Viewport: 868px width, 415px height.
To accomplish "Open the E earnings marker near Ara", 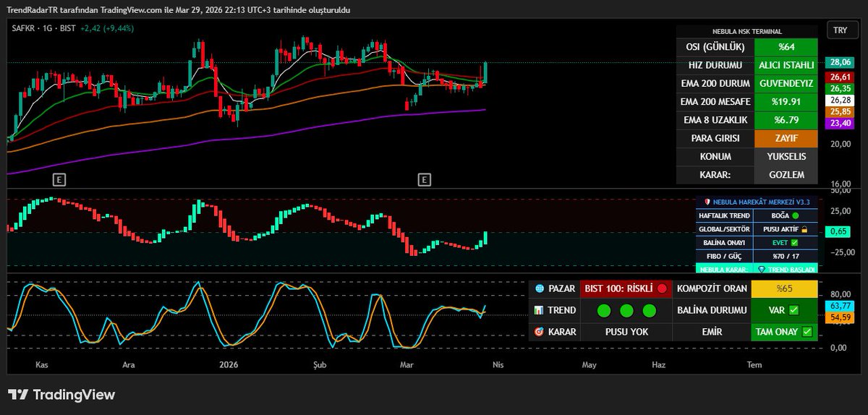I will pos(59,179).
